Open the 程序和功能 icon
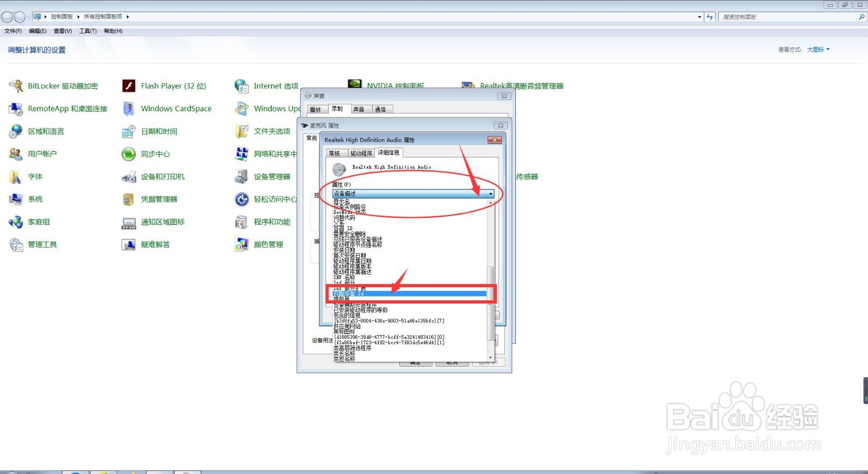The height and width of the screenshot is (474, 868). (x=241, y=222)
